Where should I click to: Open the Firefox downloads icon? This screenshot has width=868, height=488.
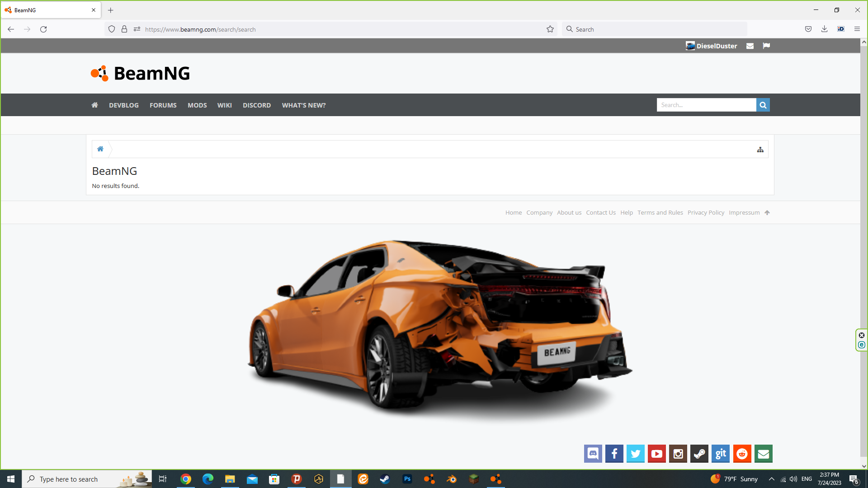click(824, 29)
